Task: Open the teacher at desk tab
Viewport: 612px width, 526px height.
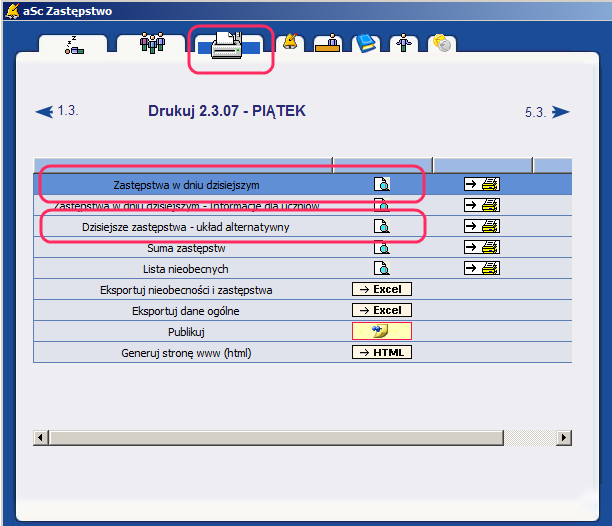Action: point(329,43)
